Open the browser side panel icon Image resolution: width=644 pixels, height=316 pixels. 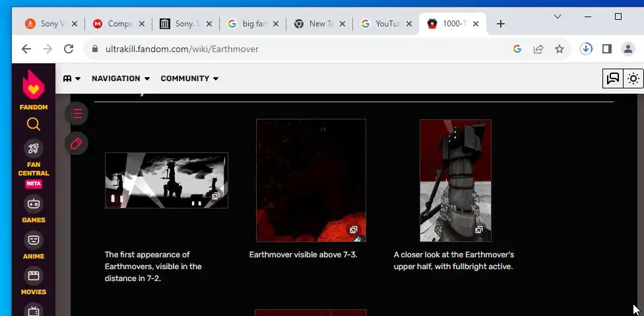click(607, 49)
